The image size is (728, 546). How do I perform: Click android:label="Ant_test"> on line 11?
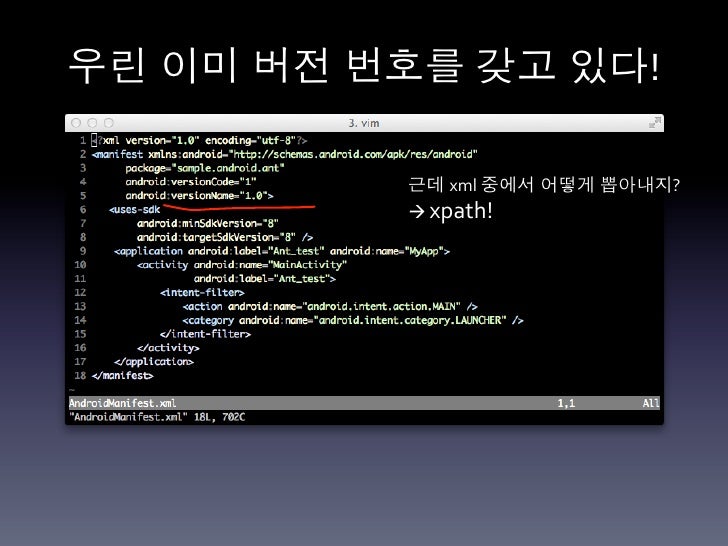[x=265, y=279]
